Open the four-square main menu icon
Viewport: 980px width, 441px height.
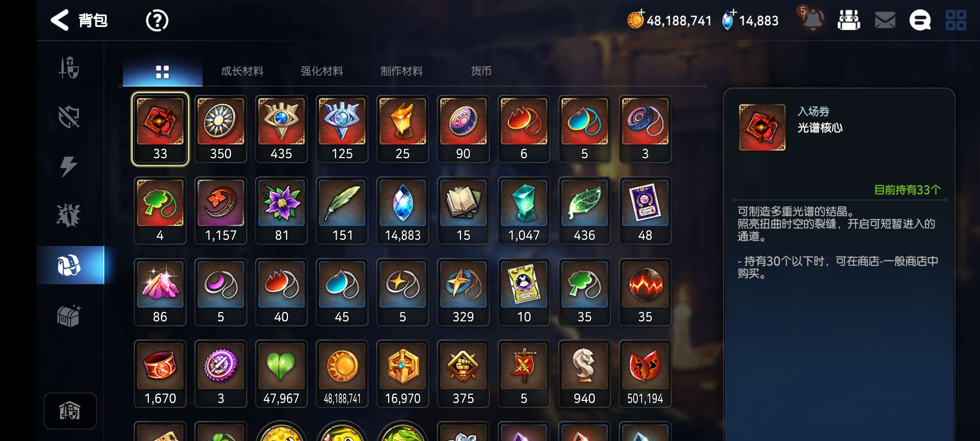tap(955, 20)
